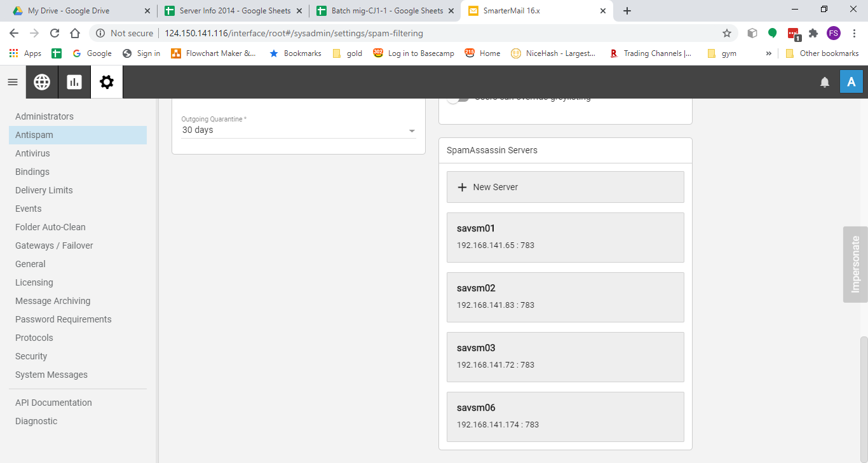868x463 pixels.
Task: Switch to Server Info 2014 tab
Action: coord(228,11)
